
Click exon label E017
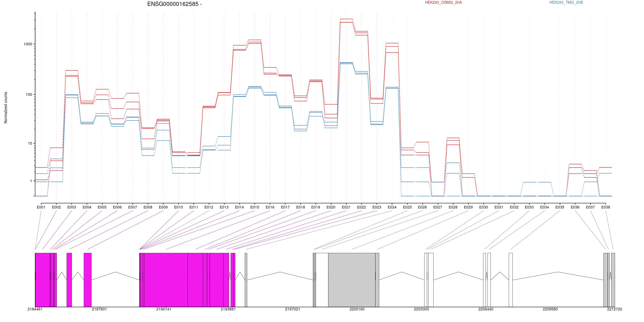click(x=285, y=207)
